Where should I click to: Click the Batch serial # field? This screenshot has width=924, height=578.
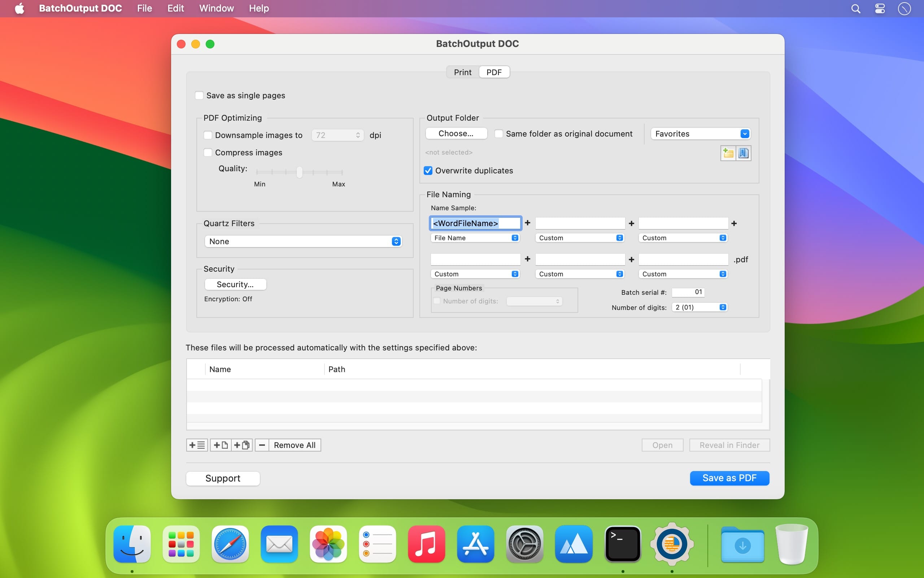click(688, 292)
